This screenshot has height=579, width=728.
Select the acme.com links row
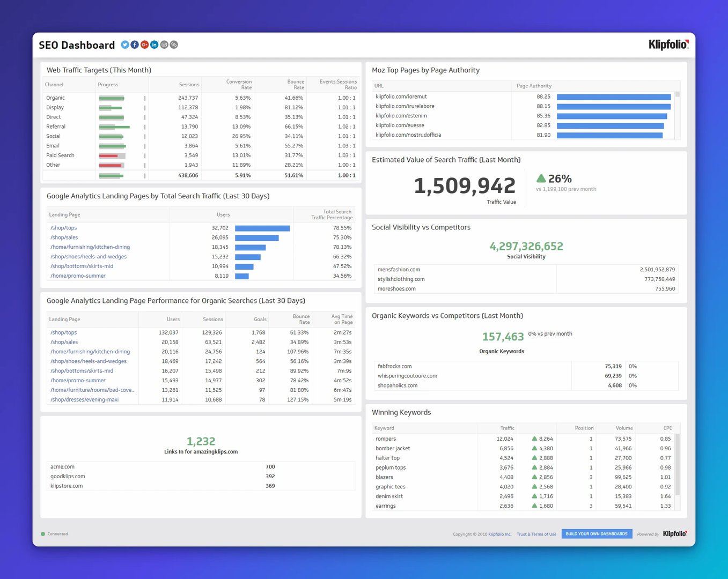tap(201, 467)
